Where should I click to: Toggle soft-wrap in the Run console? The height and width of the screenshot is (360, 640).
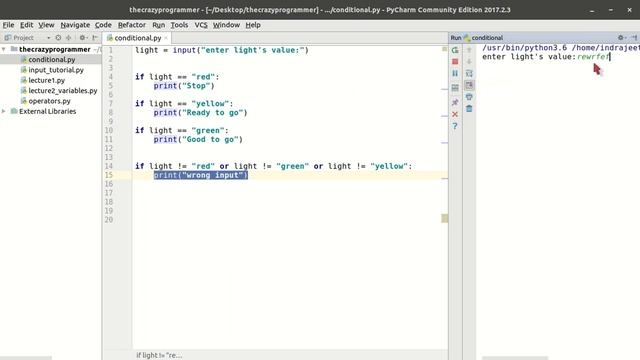pos(469,73)
